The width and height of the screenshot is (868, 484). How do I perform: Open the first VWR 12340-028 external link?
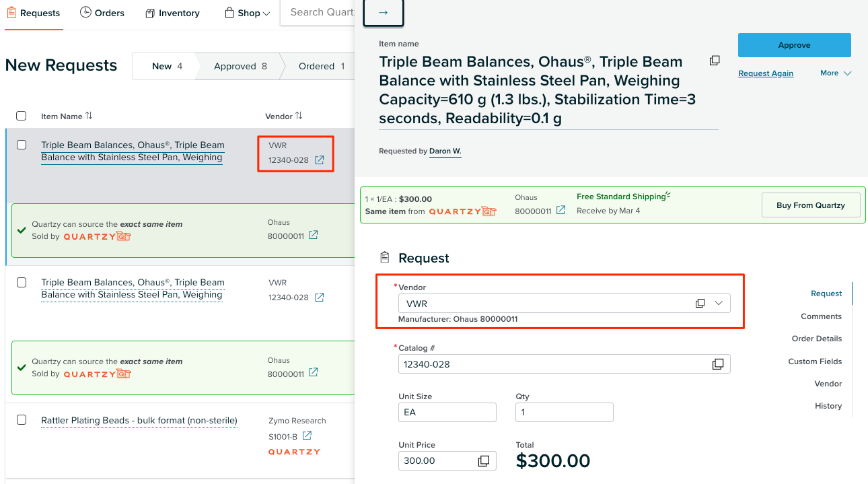[x=320, y=160]
